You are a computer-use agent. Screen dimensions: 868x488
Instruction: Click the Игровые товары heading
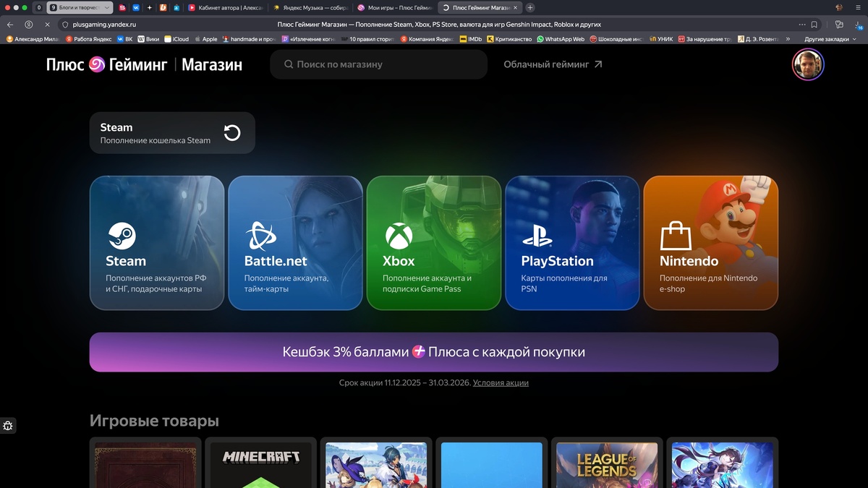pos(154,421)
